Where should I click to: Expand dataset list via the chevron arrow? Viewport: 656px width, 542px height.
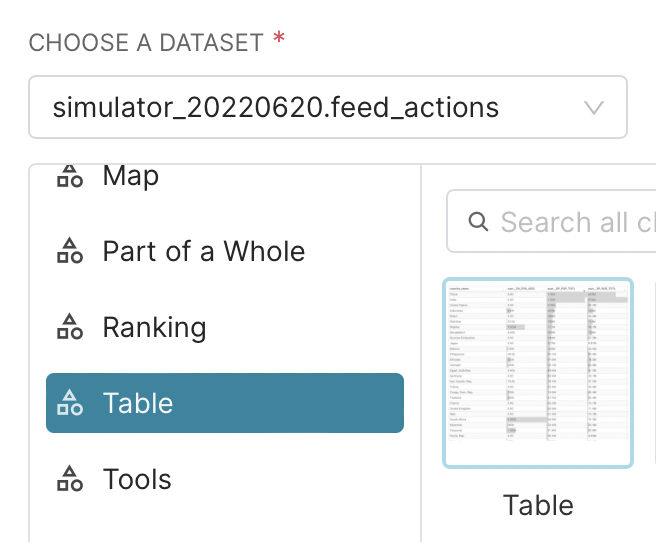coord(594,108)
